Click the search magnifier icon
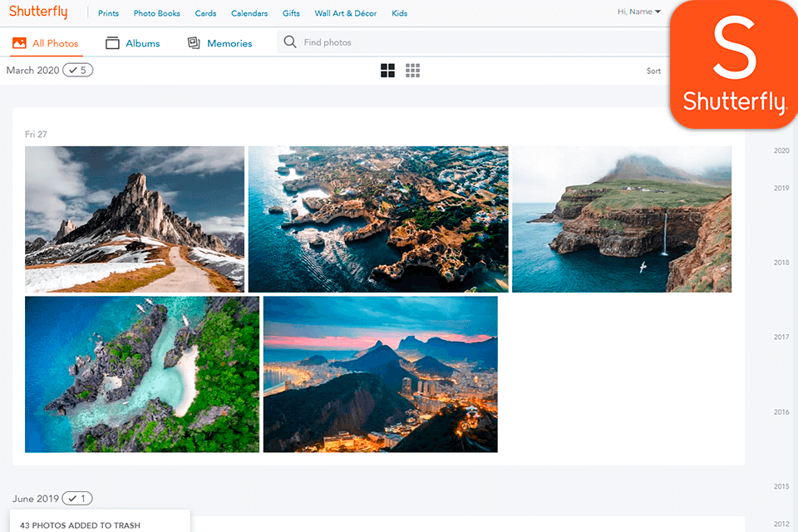Screen dimensions: 798x532 coord(290,42)
